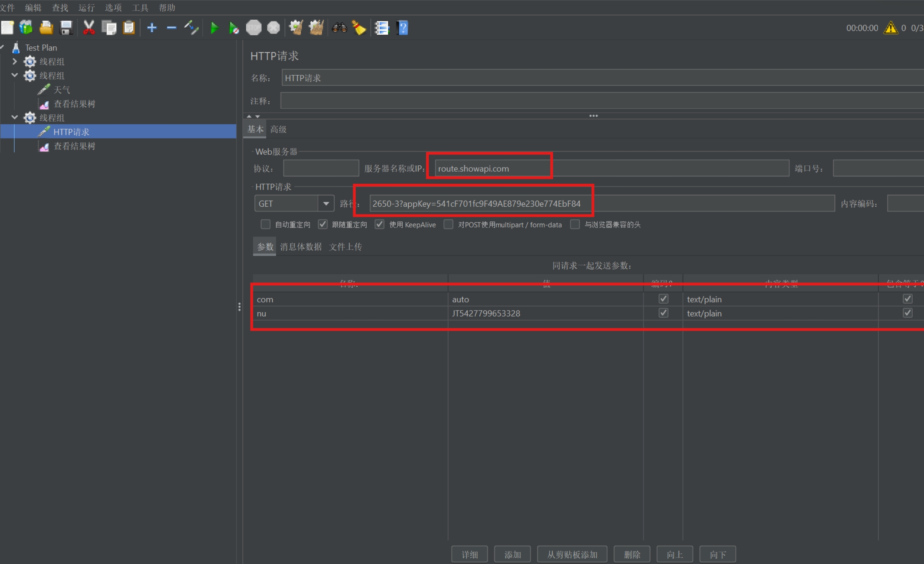Switch to the 高级 tab

tap(278, 130)
